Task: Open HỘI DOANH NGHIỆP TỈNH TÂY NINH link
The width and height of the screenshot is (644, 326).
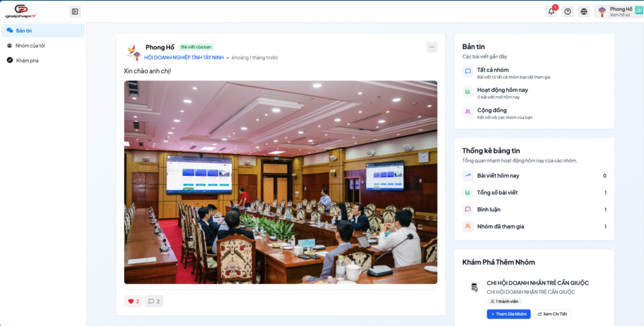Action: [184, 58]
